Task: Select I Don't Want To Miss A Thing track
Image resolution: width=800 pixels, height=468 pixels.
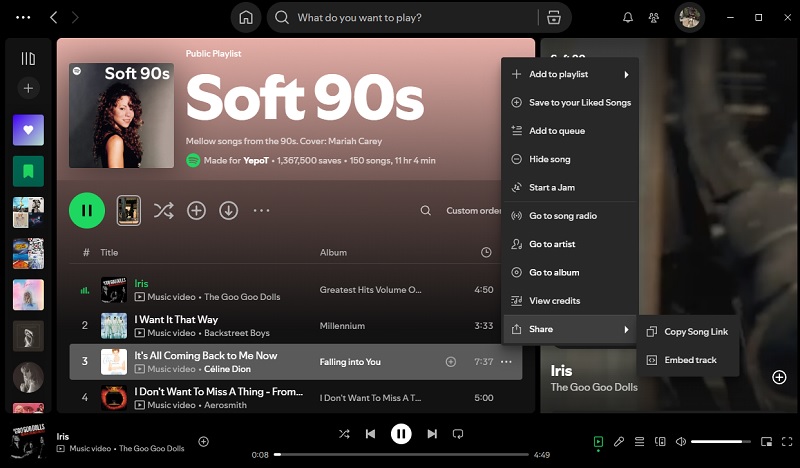Action: pos(218,391)
